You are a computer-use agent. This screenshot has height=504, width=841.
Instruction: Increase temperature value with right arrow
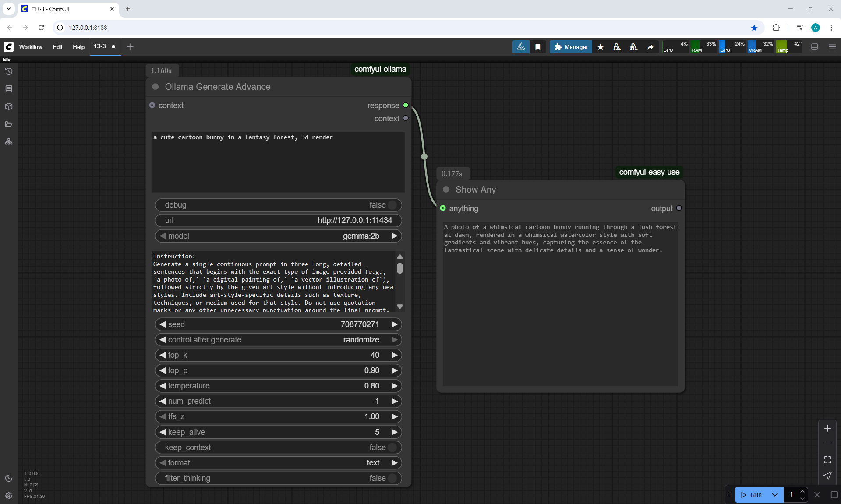[394, 386]
